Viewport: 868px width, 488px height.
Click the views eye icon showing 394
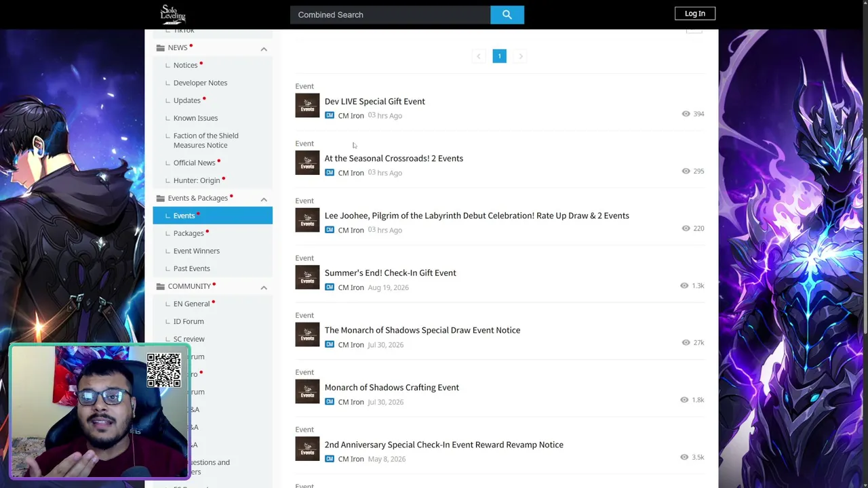pos(686,114)
